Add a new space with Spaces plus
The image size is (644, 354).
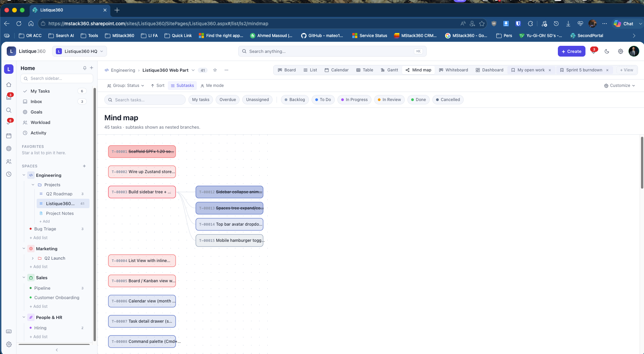click(84, 166)
